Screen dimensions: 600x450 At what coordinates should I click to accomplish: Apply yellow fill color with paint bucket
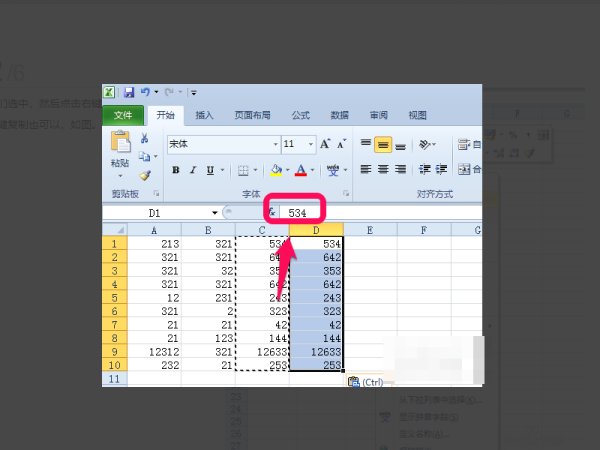coord(276,170)
